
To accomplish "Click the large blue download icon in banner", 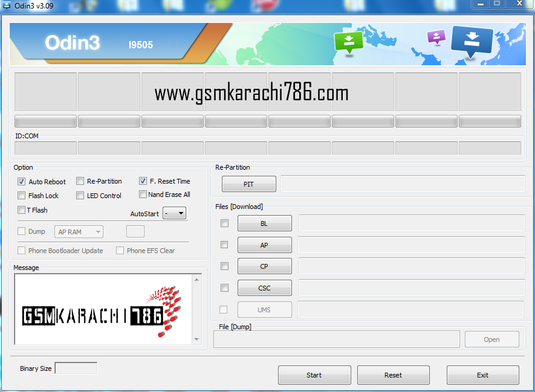I will [472, 41].
